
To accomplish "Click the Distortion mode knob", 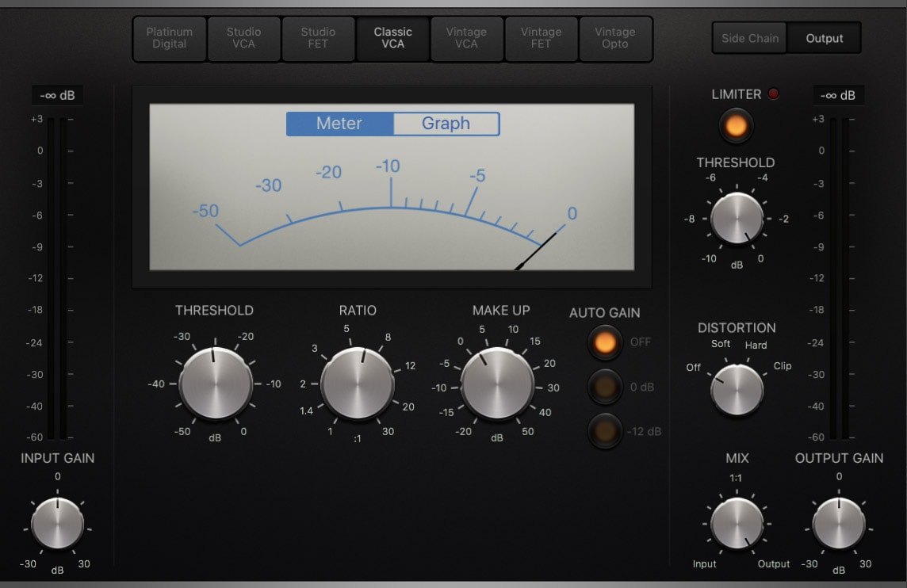I will click(737, 390).
